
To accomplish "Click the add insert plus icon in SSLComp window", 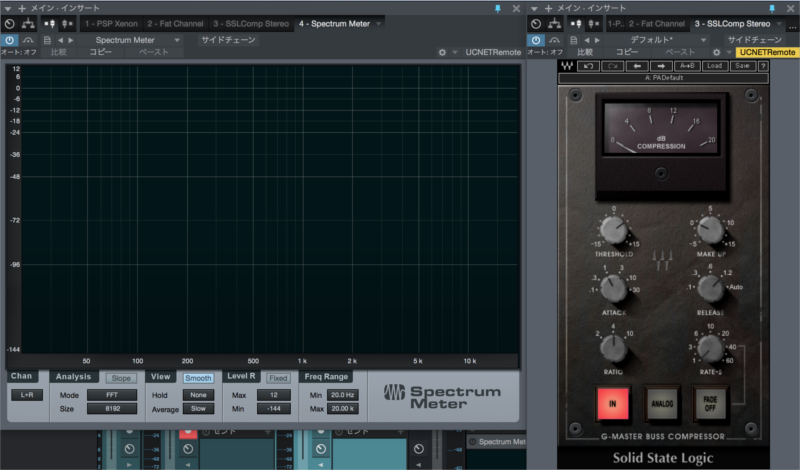I will [x=548, y=8].
